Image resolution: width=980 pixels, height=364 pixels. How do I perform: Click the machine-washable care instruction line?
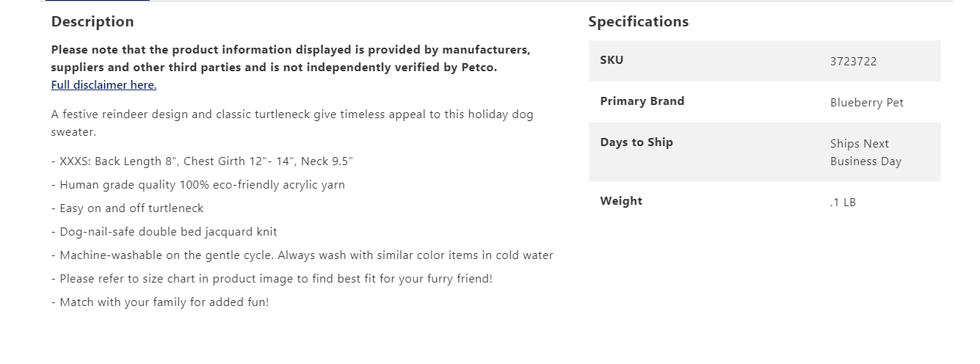tap(302, 255)
